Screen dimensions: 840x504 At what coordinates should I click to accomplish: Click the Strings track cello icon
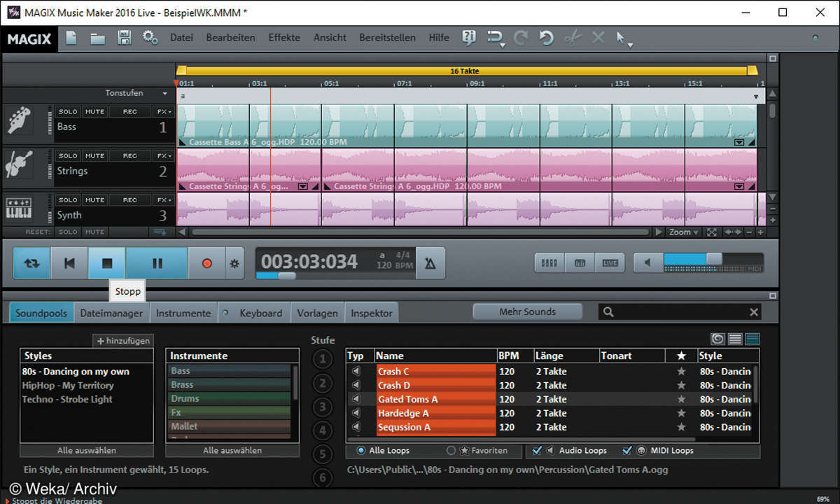[18, 164]
